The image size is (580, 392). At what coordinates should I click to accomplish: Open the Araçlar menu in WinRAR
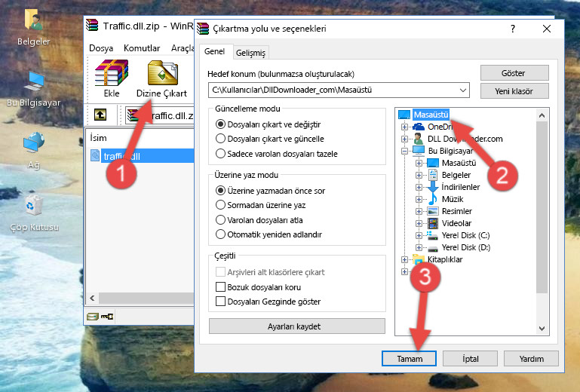pyautogui.click(x=183, y=48)
